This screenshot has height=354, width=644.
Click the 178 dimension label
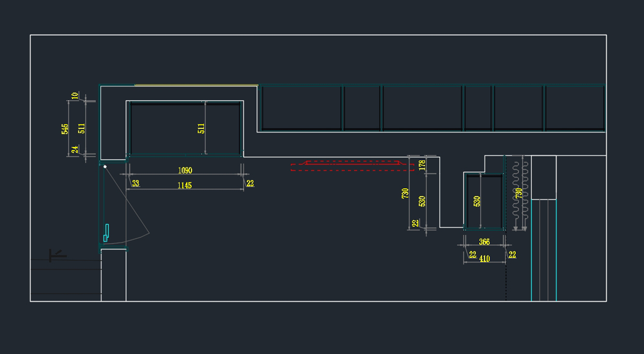(422, 164)
